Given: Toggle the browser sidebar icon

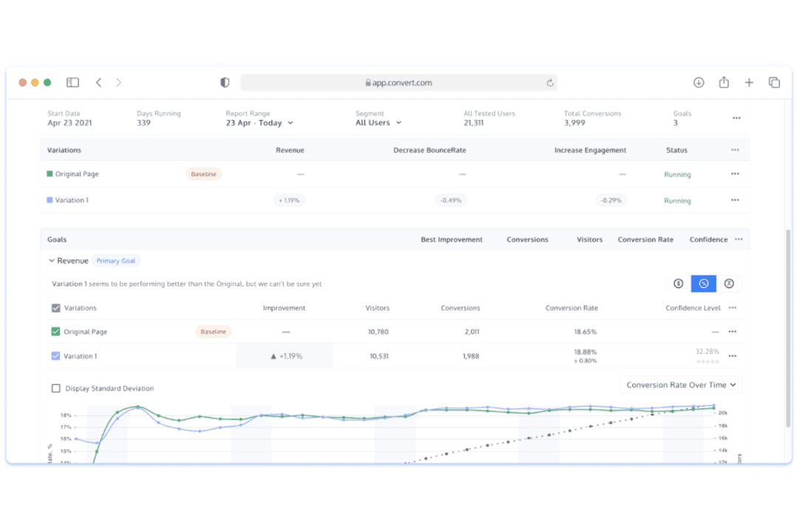Looking at the screenshot, I should pos(72,83).
